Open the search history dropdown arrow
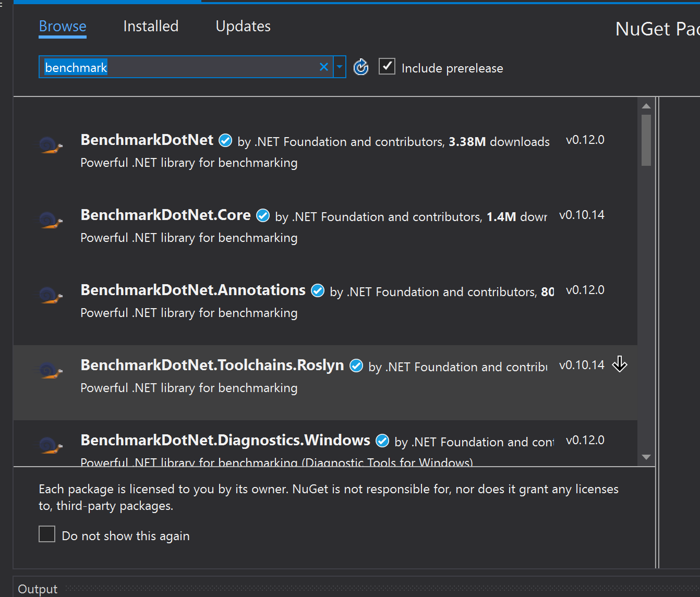 click(340, 67)
